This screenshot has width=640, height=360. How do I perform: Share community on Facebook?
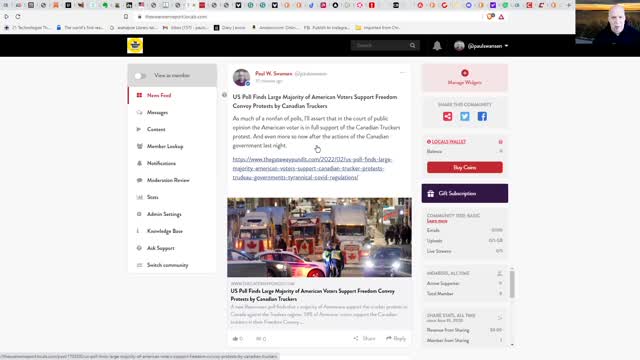pos(482,116)
